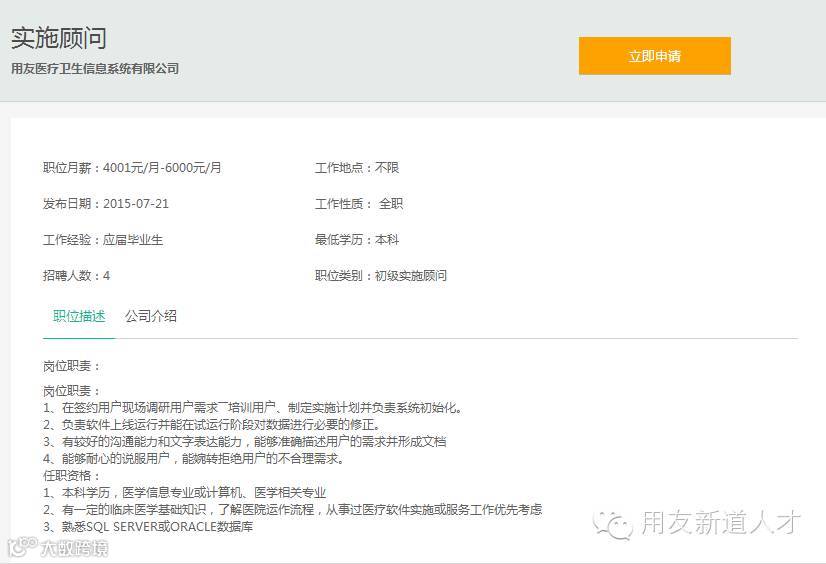826x564 pixels.
Task: Click work location value 不限
Action: tap(387, 168)
